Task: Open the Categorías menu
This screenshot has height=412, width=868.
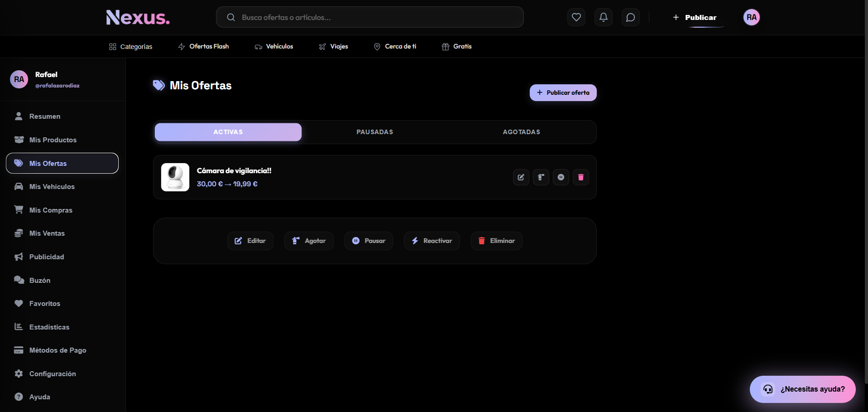Action: click(131, 47)
